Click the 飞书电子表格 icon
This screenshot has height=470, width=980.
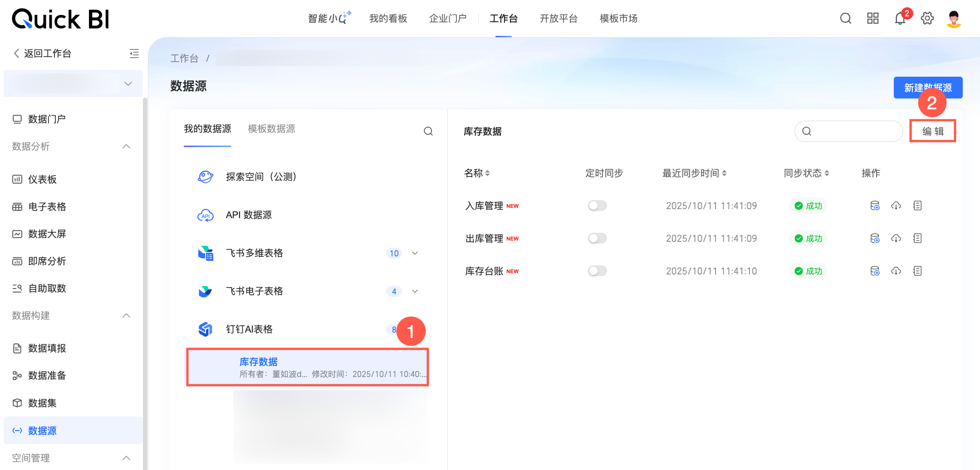[x=206, y=291]
